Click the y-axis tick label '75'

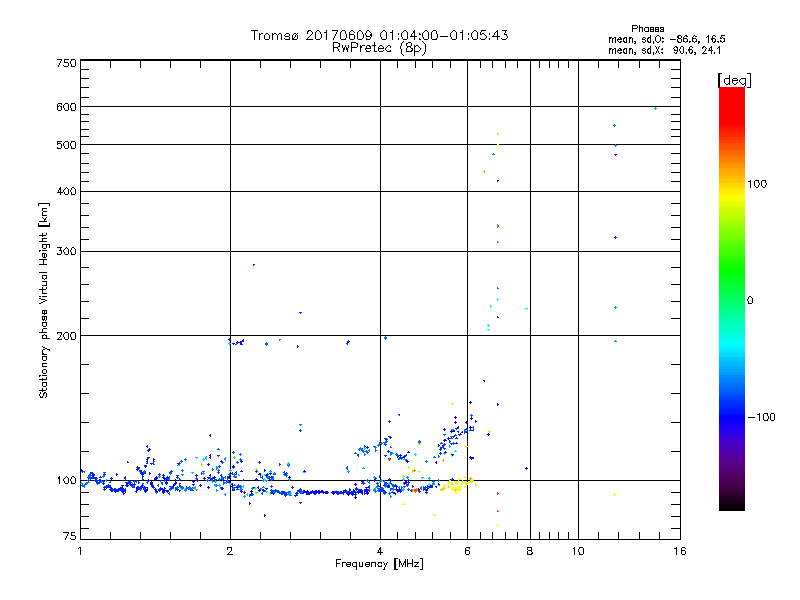70,536
